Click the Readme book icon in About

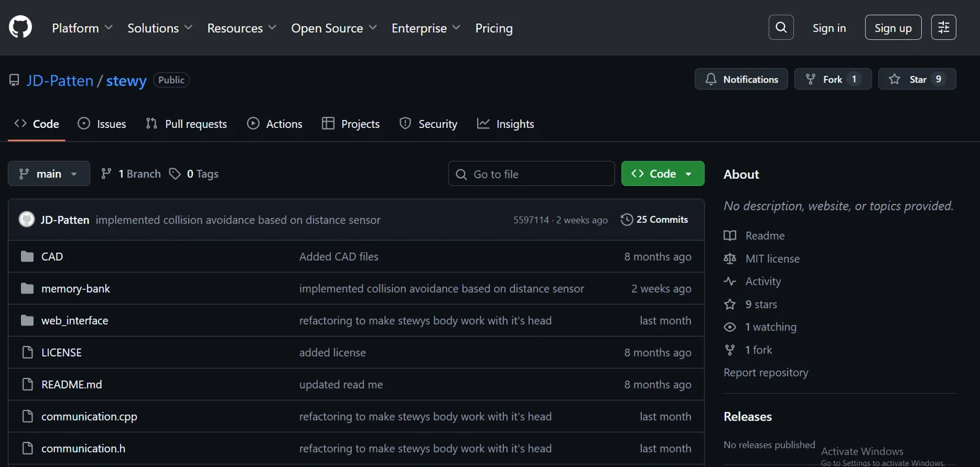pos(729,236)
